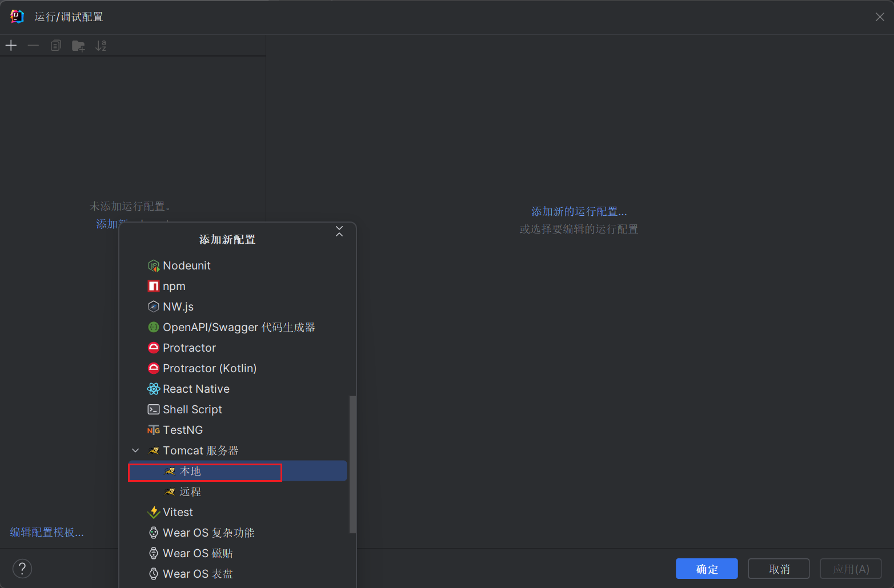Choose the npm configuration type

(174, 287)
